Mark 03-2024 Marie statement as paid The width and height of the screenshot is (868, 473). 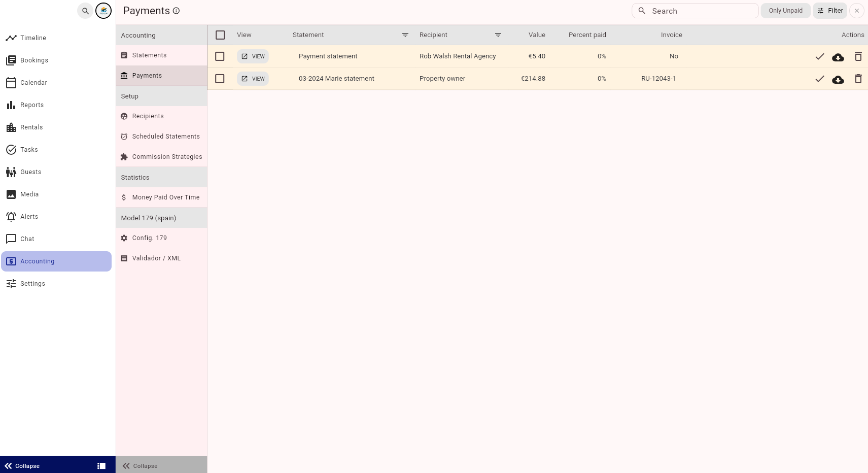(x=820, y=79)
